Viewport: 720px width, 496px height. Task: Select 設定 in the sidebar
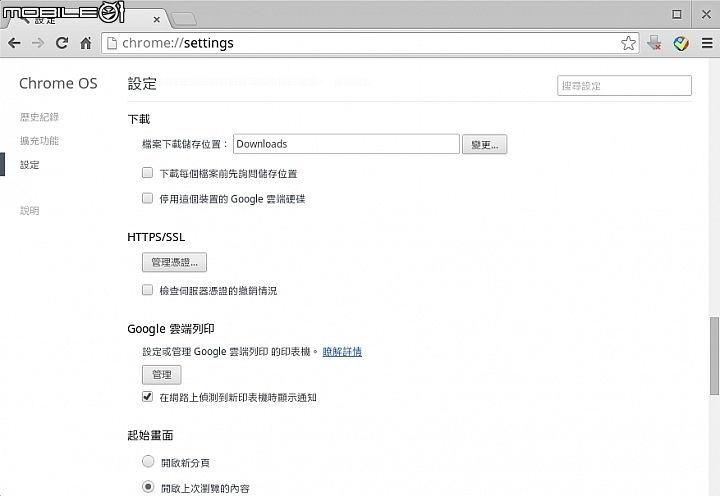click(29, 165)
